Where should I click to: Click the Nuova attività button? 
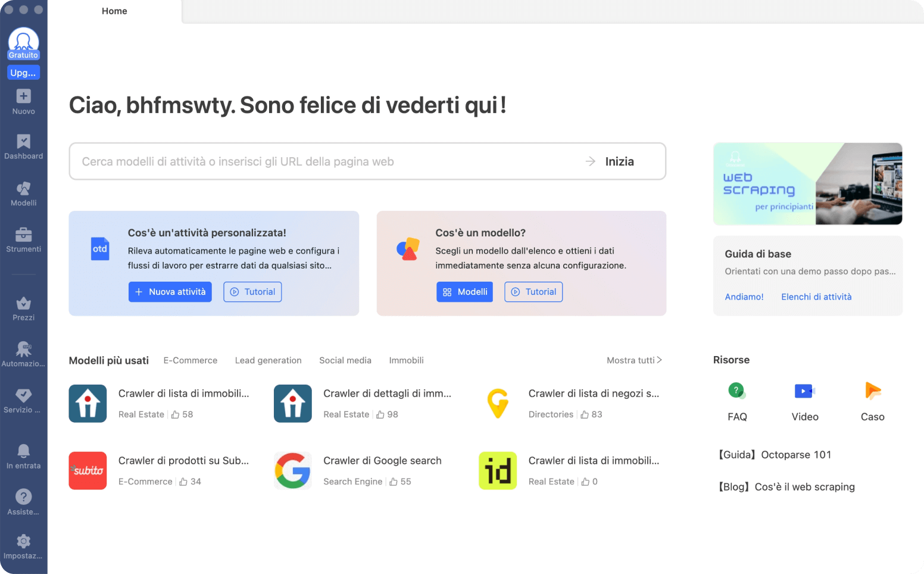(170, 292)
